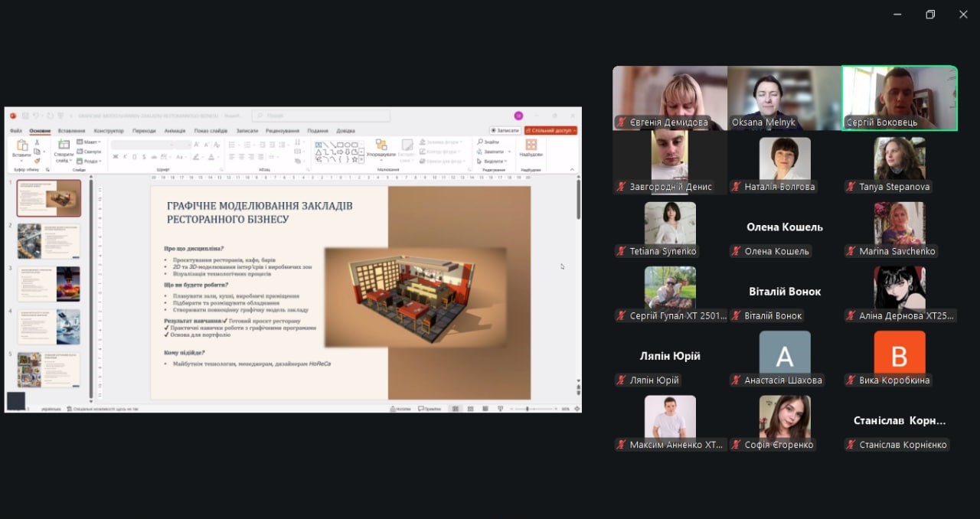Open the Arrange (Упорядкувати) icon
The width and height of the screenshot is (980, 519).
(x=381, y=145)
